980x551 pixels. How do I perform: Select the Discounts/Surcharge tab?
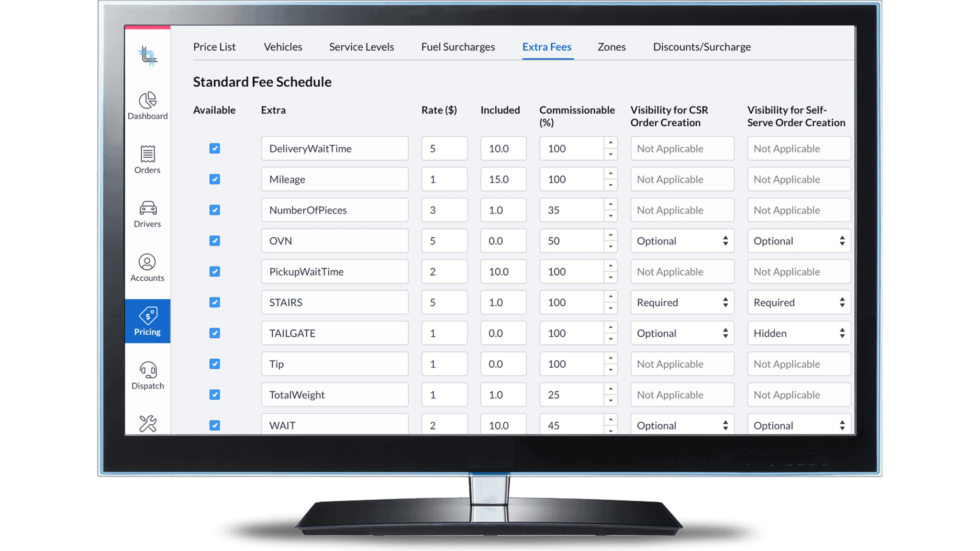point(702,46)
